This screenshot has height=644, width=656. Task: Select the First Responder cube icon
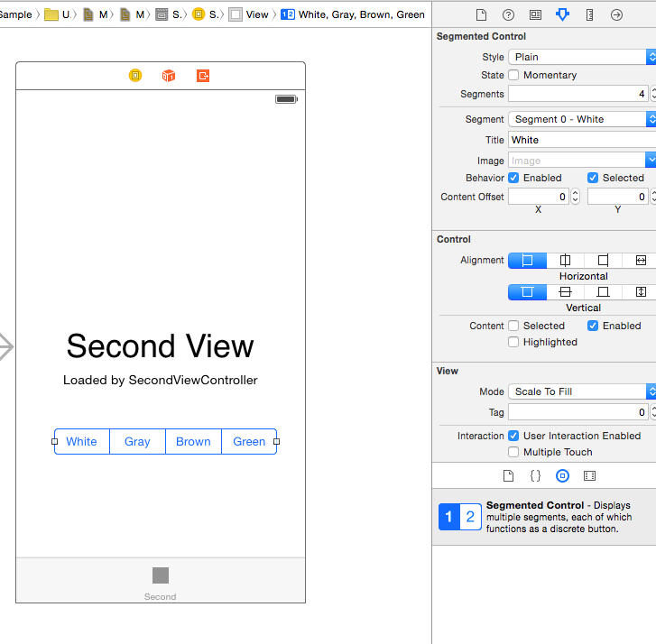tap(169, 76)
